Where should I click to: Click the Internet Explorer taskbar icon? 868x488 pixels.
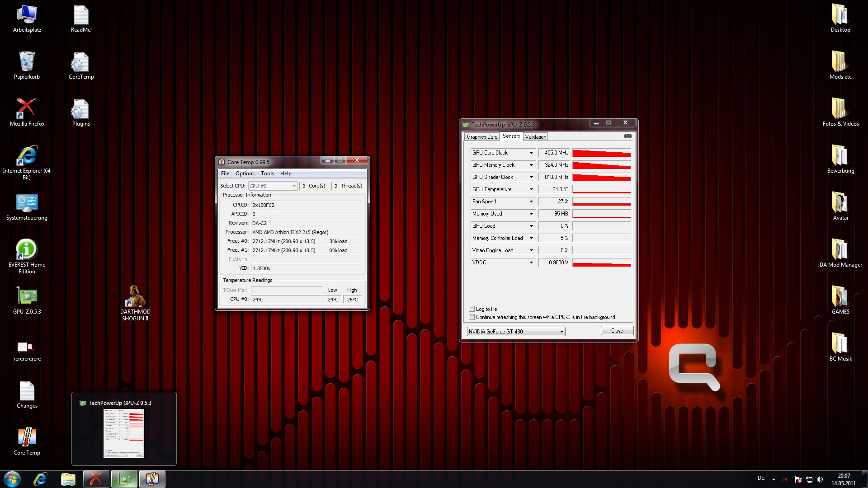pyautogui.click(x=40, y=479)
